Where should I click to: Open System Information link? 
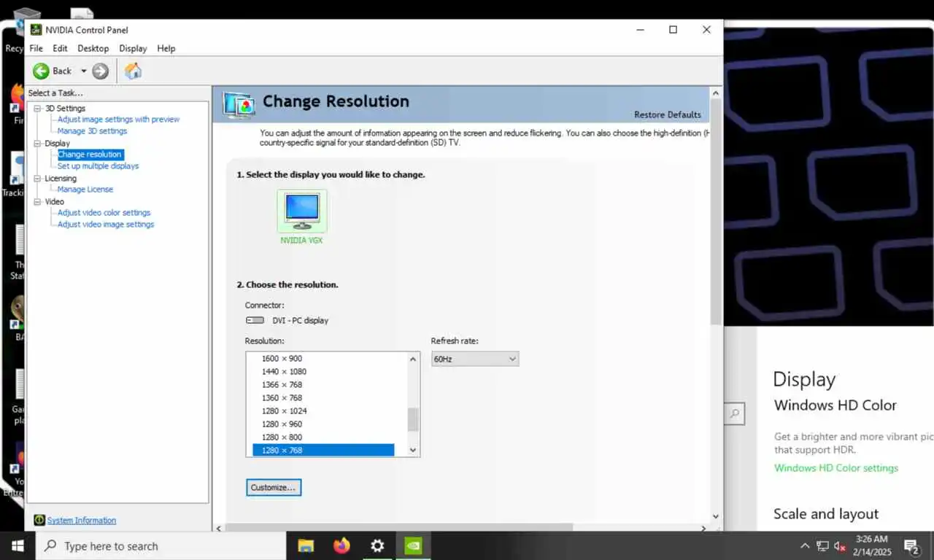(x=82, y=520)
